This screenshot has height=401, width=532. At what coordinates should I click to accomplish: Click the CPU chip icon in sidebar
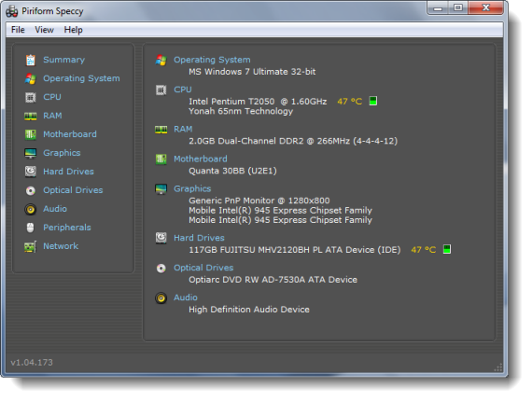coord(31,98)
